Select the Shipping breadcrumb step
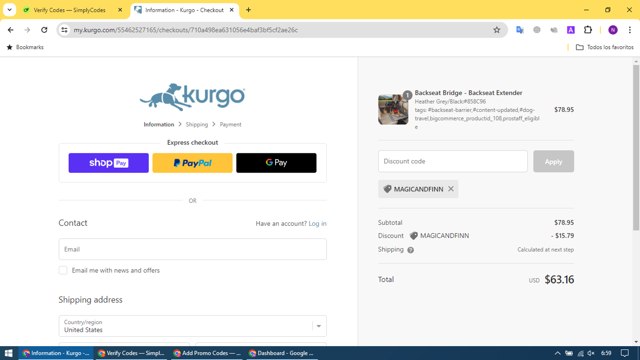The width and height of the screenshot is (640, 360). coord(197,124)
